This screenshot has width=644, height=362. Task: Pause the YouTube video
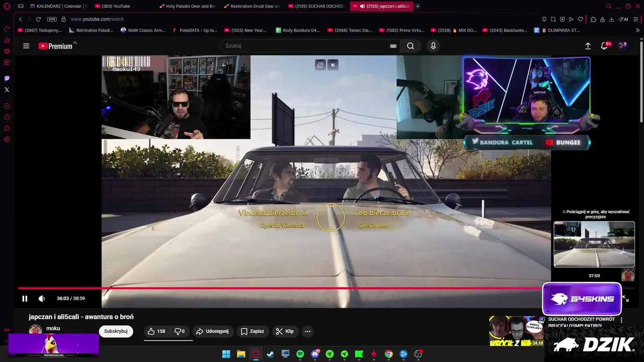[x=25, y=299]
